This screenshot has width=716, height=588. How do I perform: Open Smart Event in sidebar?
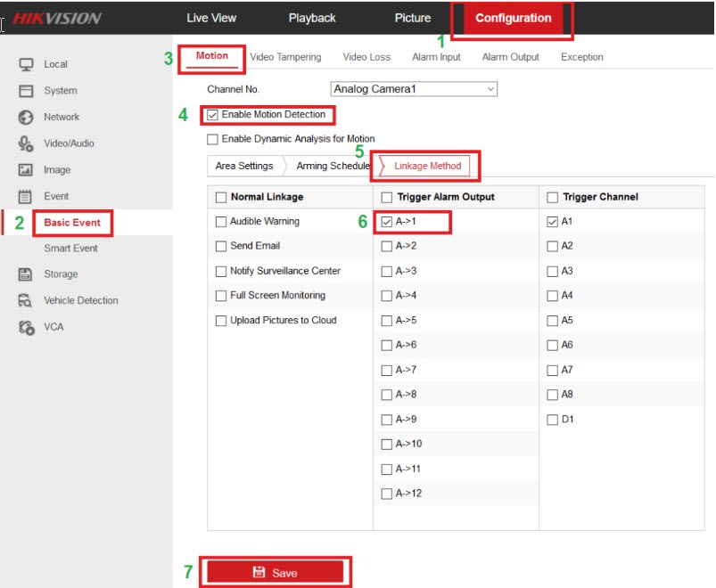[x=71, y=249]
